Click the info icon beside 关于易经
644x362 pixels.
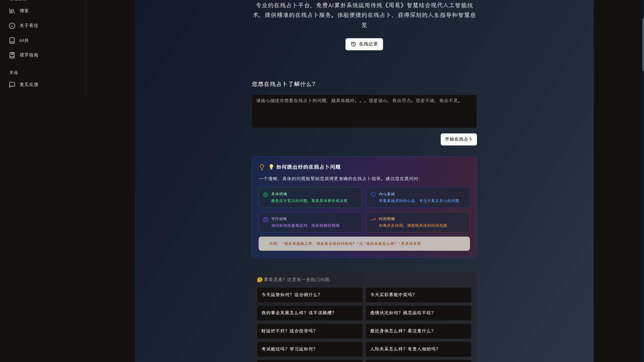click(x=12, y=26)
